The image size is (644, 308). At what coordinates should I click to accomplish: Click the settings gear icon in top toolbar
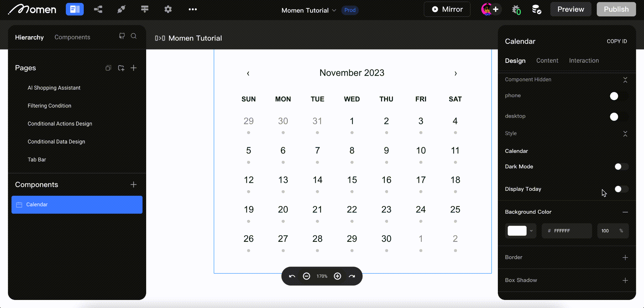pos(168,9)
